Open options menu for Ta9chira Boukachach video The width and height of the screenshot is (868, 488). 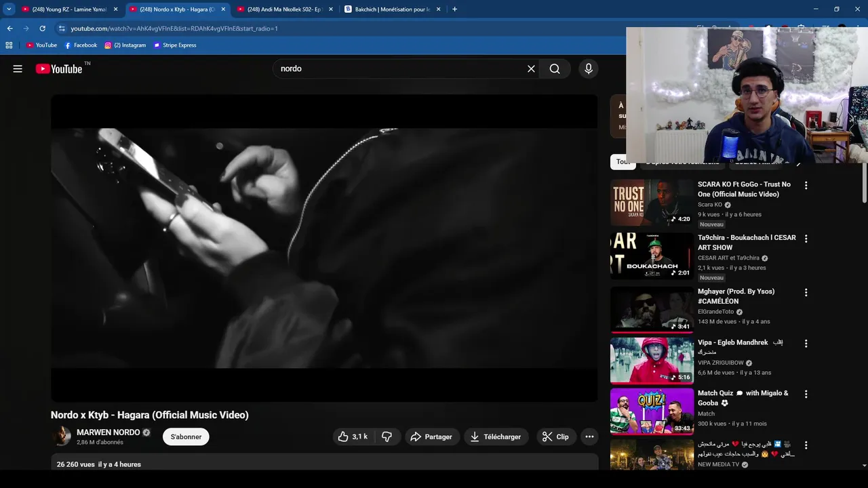806,239
